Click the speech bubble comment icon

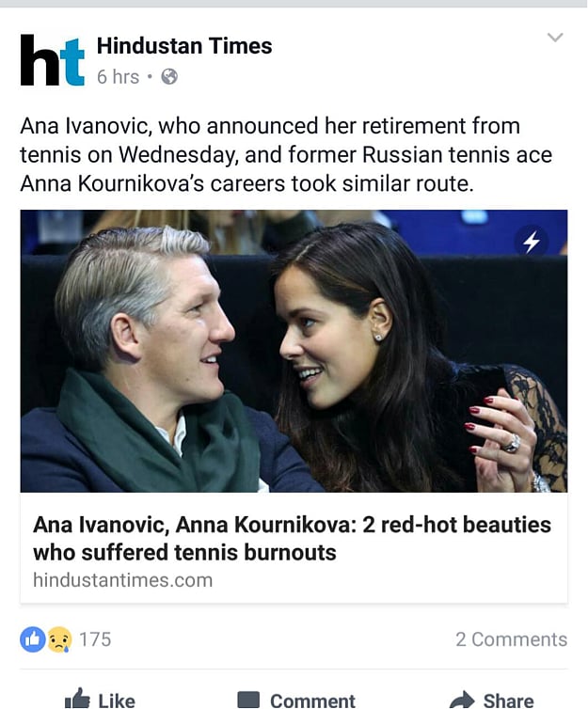tap(248, 701)
